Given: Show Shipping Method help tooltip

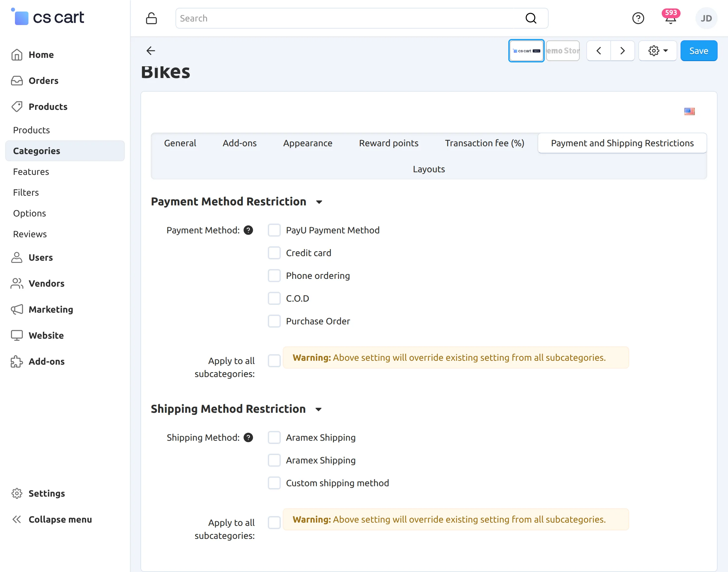Looking at the screenshot, I should tap(248, 437).
